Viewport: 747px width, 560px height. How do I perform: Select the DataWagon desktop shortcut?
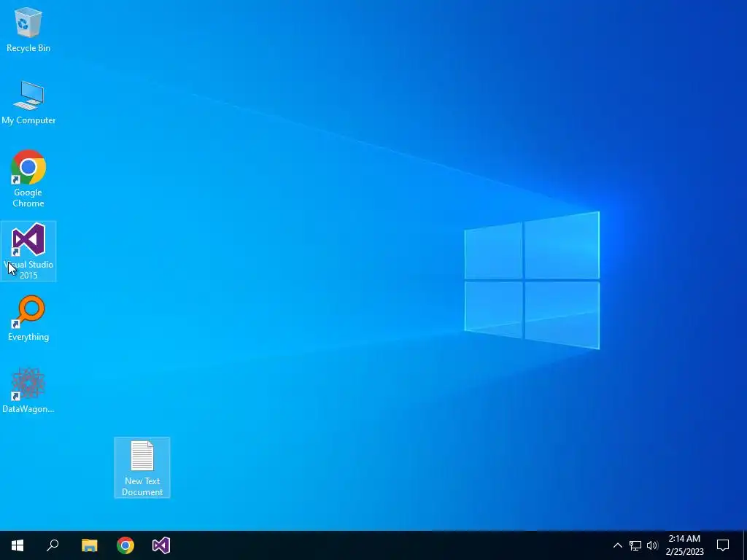[x=28, y=391]
